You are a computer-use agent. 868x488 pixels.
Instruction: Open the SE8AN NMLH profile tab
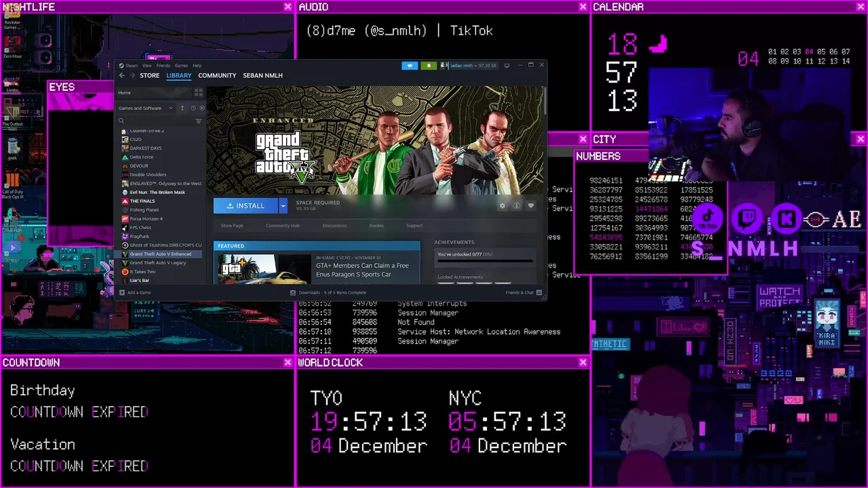pyautogui.click(x=262, y=75)
